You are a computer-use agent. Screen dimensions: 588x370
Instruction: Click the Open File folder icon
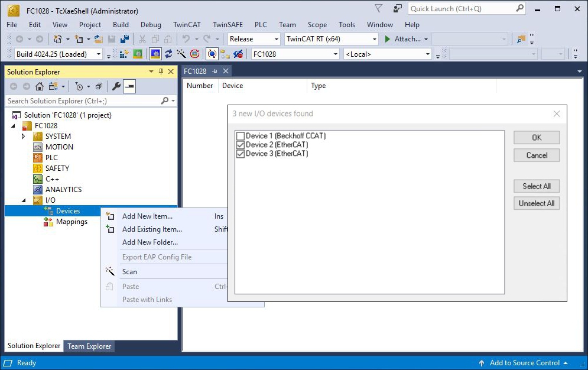click(x=98, y=39)
